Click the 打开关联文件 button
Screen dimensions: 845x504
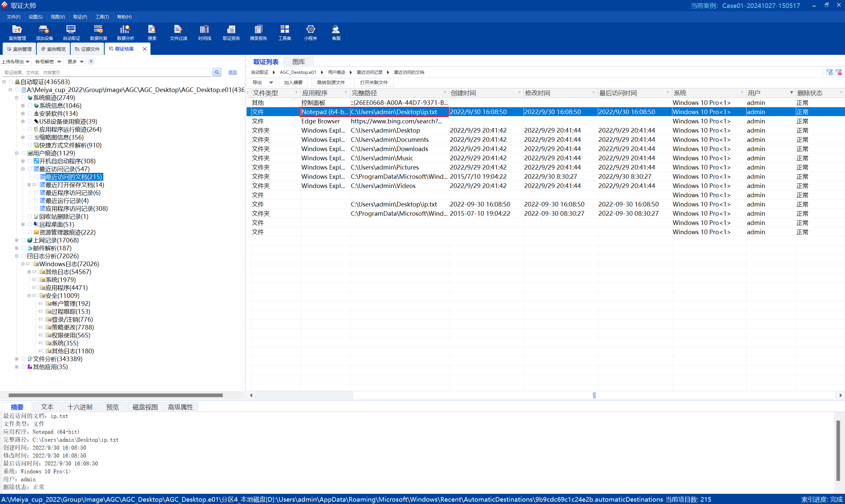point(374,82)
